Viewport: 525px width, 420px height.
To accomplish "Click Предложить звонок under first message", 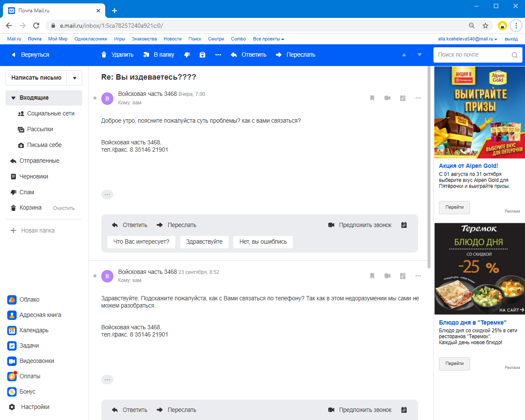I will 360,225.
